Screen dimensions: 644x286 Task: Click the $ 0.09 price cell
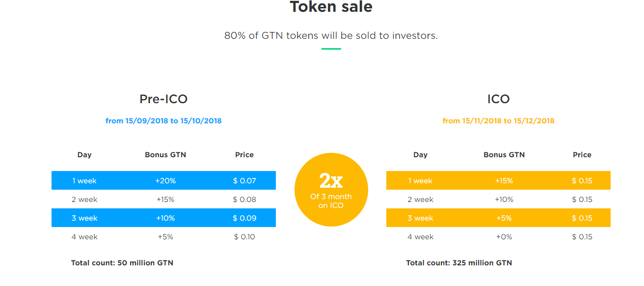244,218
